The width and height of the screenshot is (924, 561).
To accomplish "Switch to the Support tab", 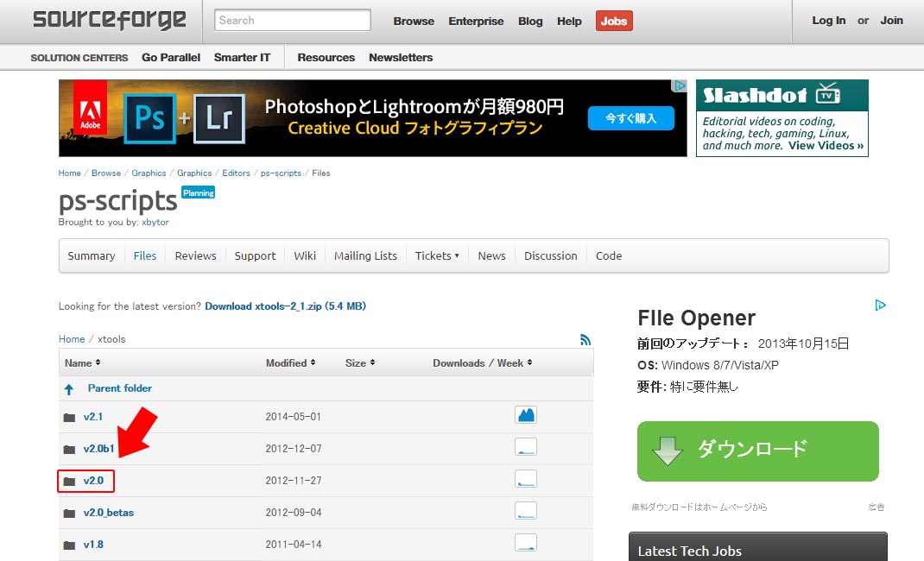I will 255,256.
